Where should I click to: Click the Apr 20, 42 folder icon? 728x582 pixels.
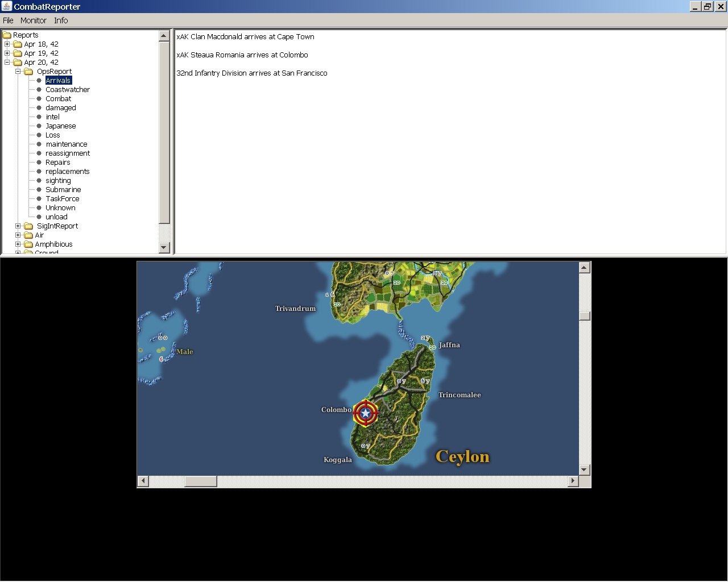(x=18, y=63)
